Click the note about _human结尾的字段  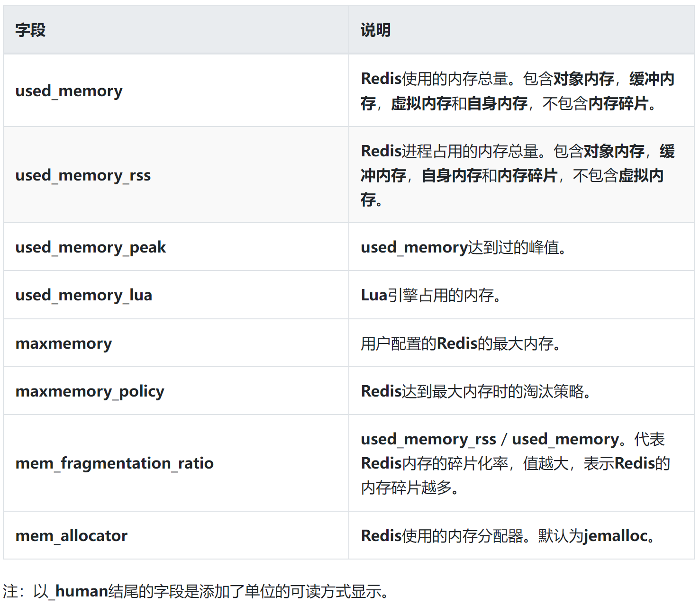click(196, 591)
